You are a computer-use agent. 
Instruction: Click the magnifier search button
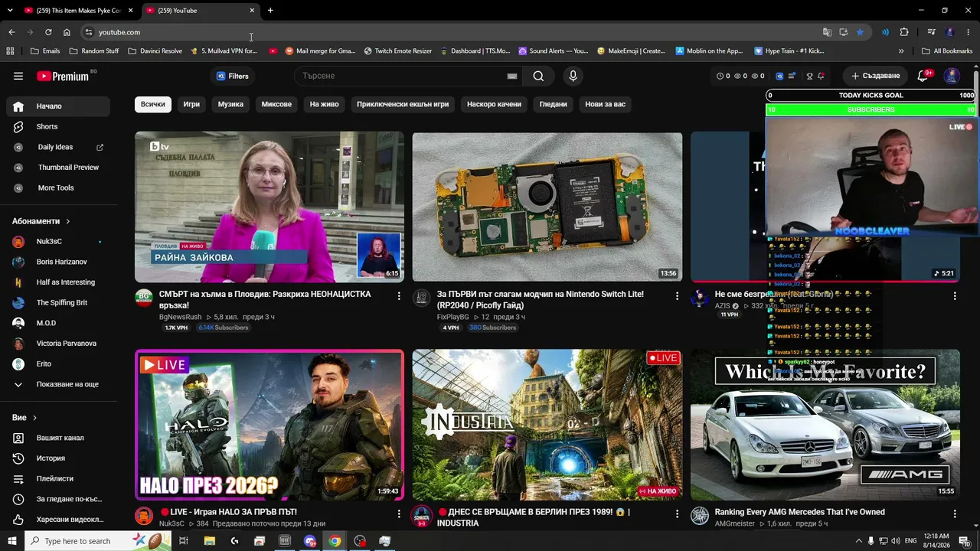coord(538,76)
